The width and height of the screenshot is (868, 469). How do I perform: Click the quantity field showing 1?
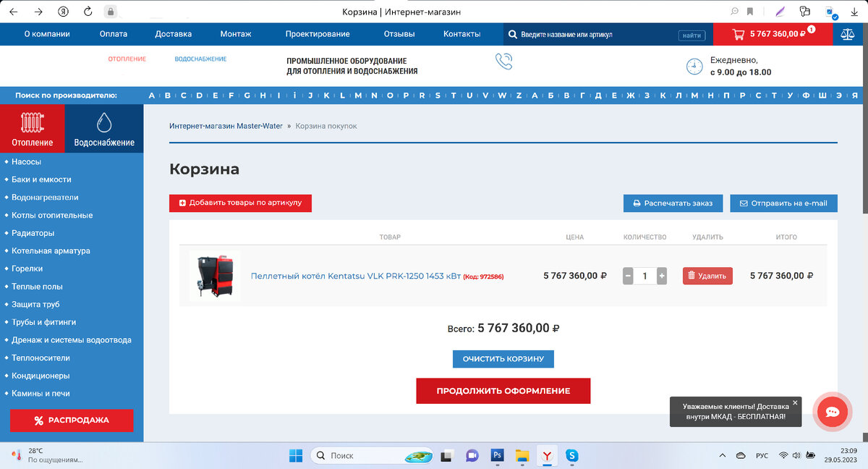click(x=645, y=276)
